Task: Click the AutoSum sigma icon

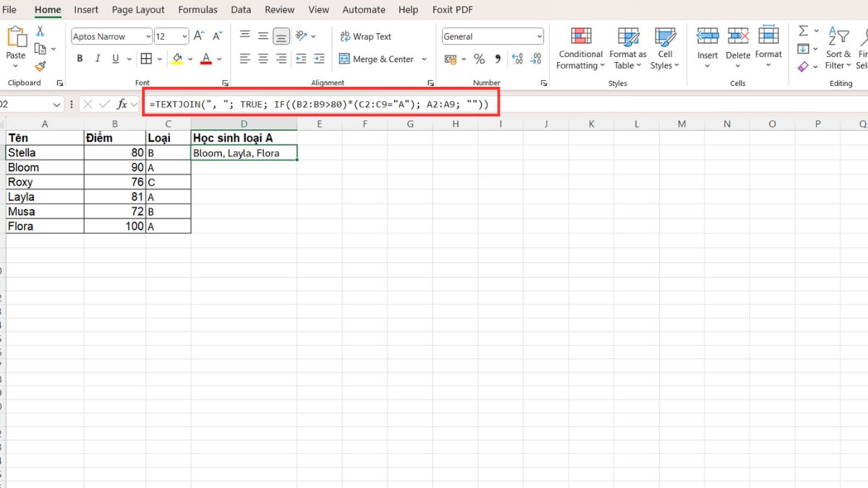Action: [x=803, y=31]
